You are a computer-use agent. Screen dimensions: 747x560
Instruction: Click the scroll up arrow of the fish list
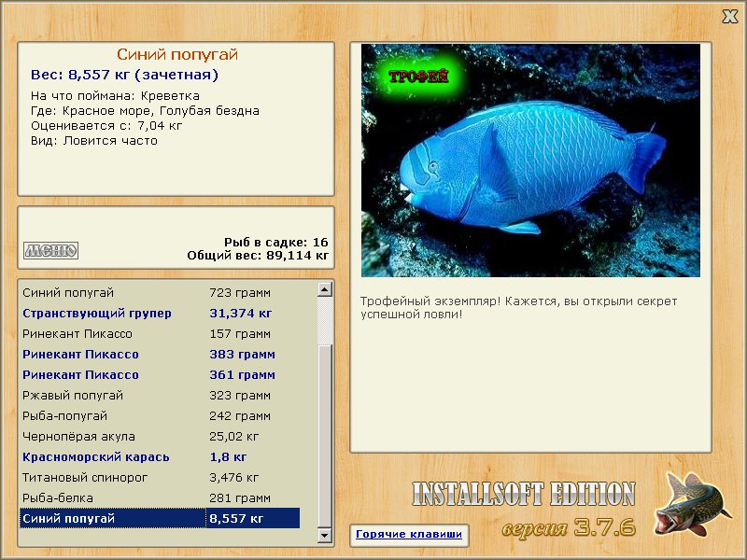point(324,289)
